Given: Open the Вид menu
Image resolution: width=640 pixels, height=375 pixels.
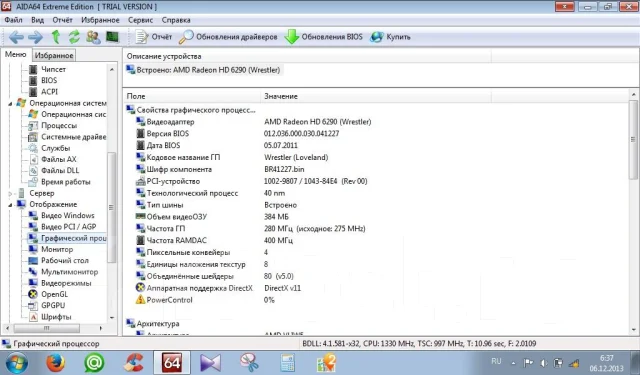Looking at the screenshot, I should coord(38,20).
